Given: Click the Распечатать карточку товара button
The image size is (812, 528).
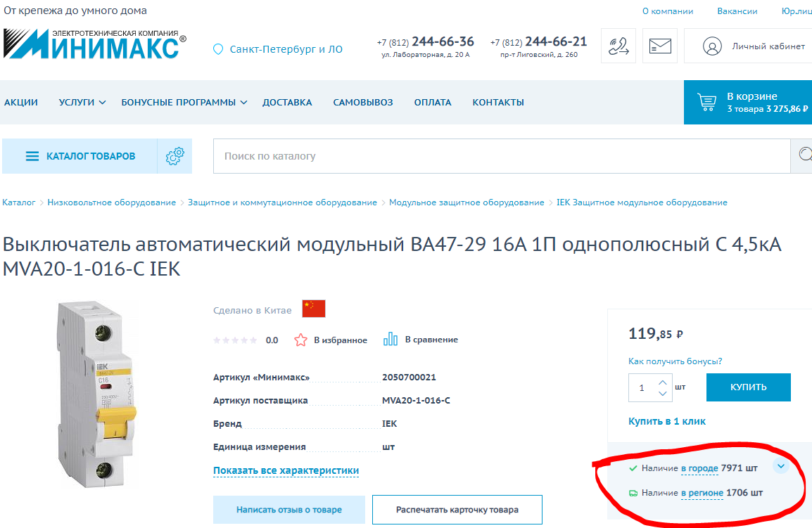Looking at the screenshot, I should [457, 510].
